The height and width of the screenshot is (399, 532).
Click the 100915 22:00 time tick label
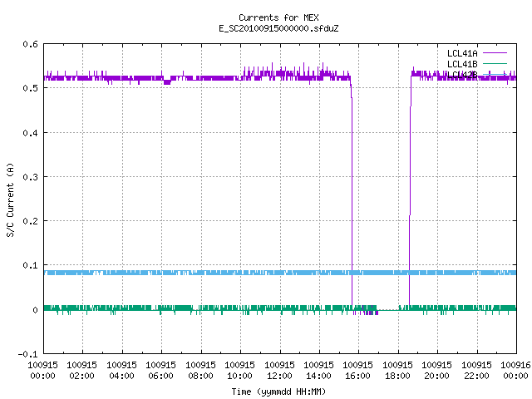476,370
